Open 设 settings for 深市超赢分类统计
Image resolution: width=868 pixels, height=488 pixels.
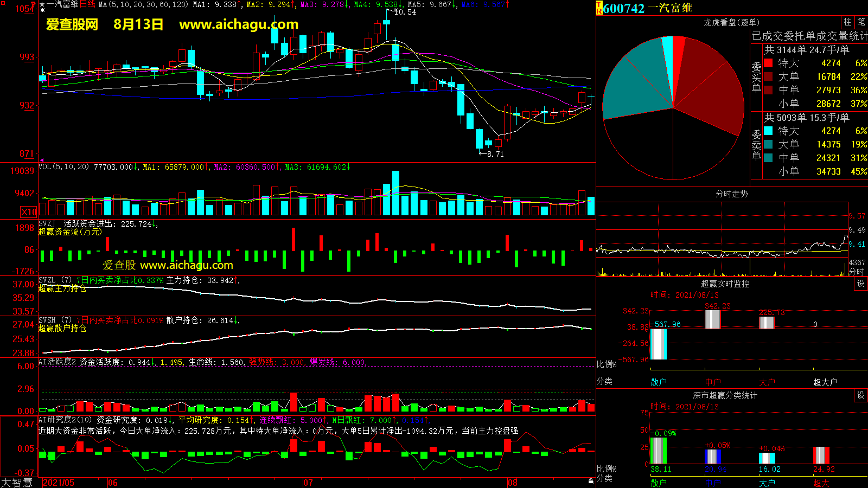861,395
